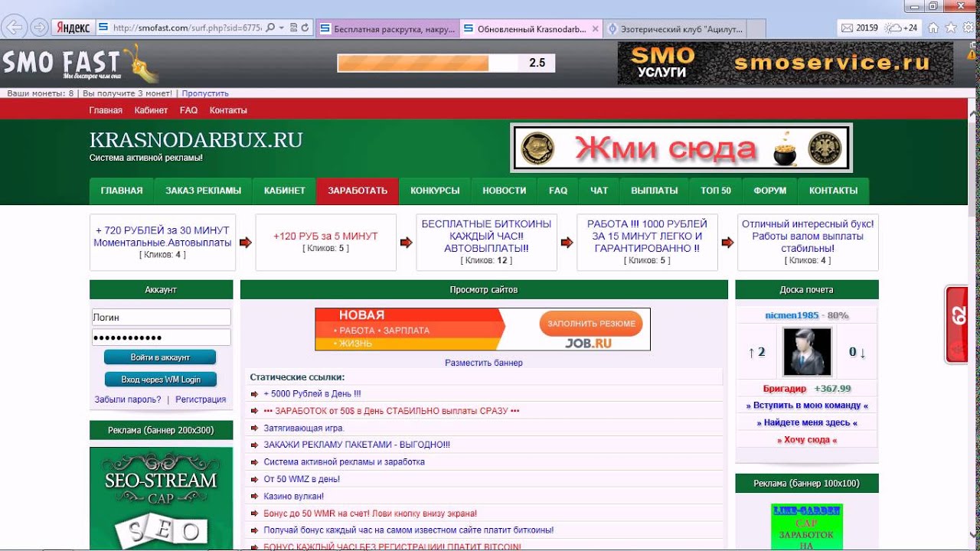Screen dimensions: 980x551
Task: Click the '» Вступить в мою команду «' link
Action: pos(807,406)
